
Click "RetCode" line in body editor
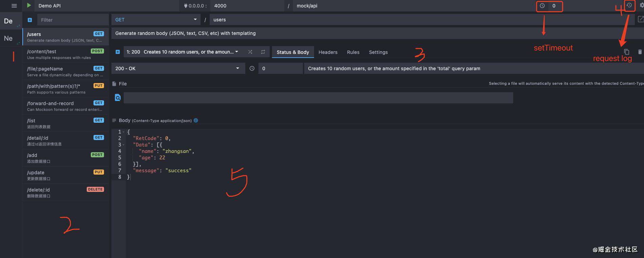pyautogui.click(x=152, y=138)
